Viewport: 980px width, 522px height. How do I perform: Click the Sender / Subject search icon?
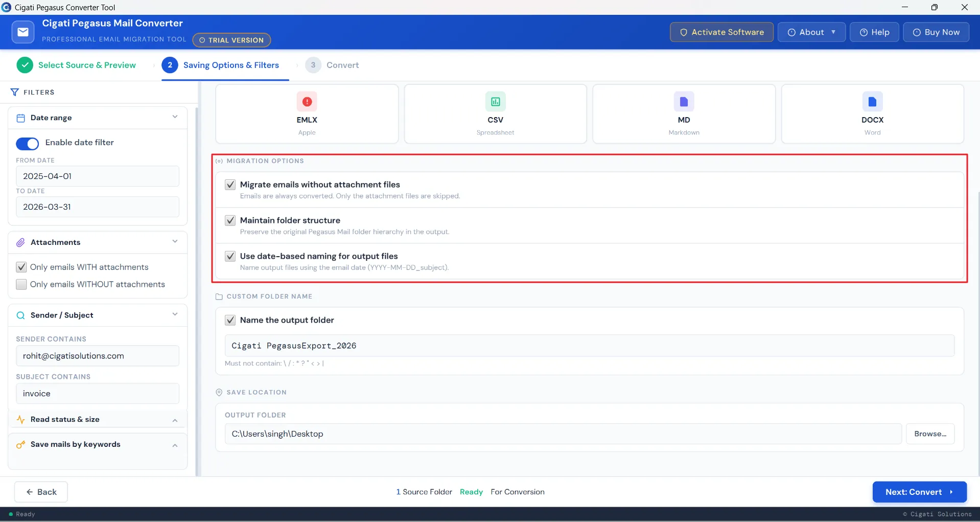21,315
